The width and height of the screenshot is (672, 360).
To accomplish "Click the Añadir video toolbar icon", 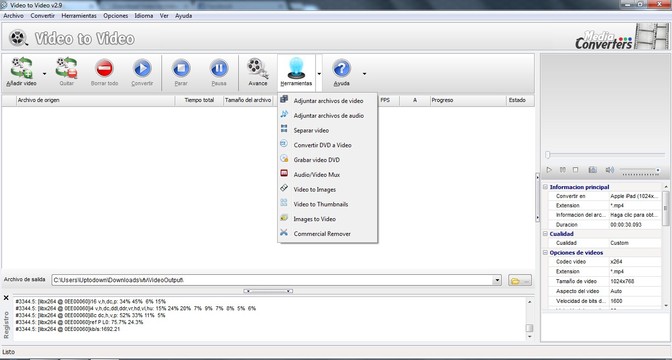I will 21,68.
